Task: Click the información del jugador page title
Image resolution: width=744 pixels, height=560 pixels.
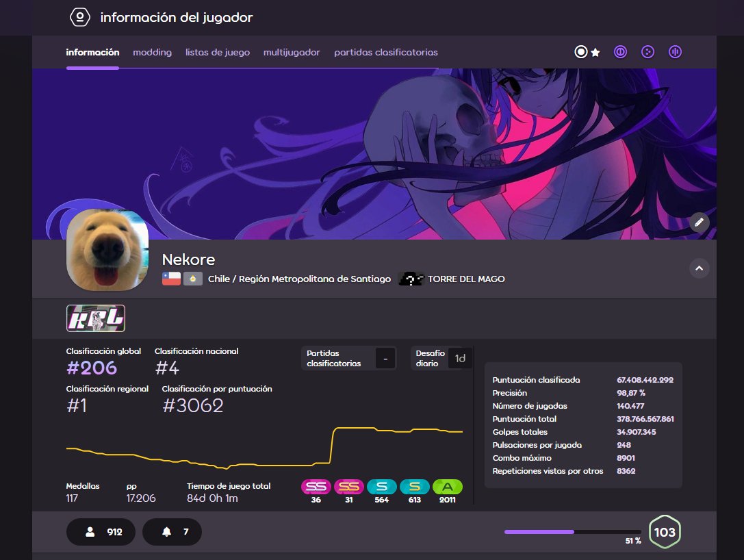Action: [x=177, y=18]
